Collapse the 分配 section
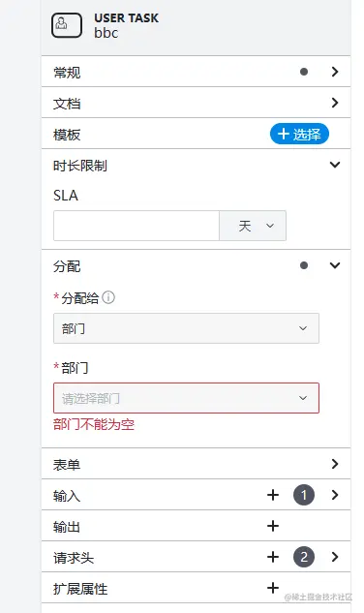The image size is (364, 613). pyautogui.click(x=335, y=265)
